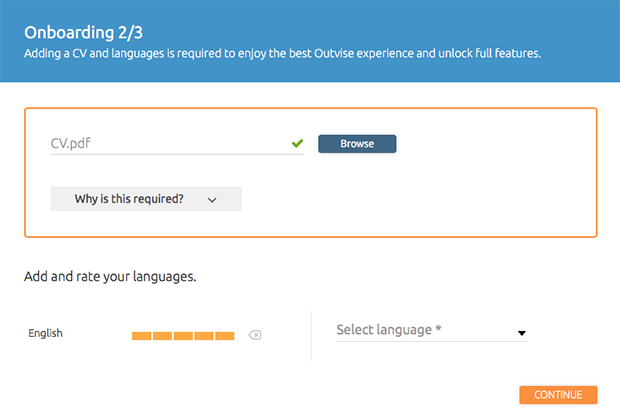Expand the Why is this required section
The width and height of the screenshot is (620, 415).
146,198
